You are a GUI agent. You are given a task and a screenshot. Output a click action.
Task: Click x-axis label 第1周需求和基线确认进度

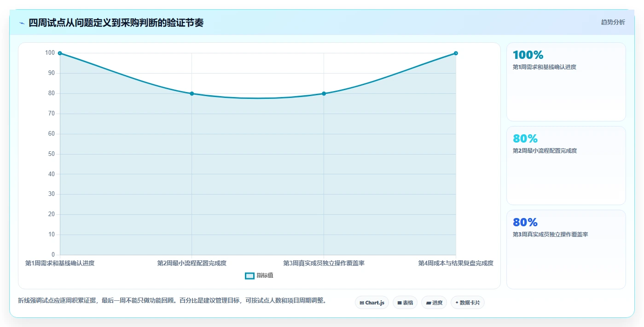tap(60, 263)
